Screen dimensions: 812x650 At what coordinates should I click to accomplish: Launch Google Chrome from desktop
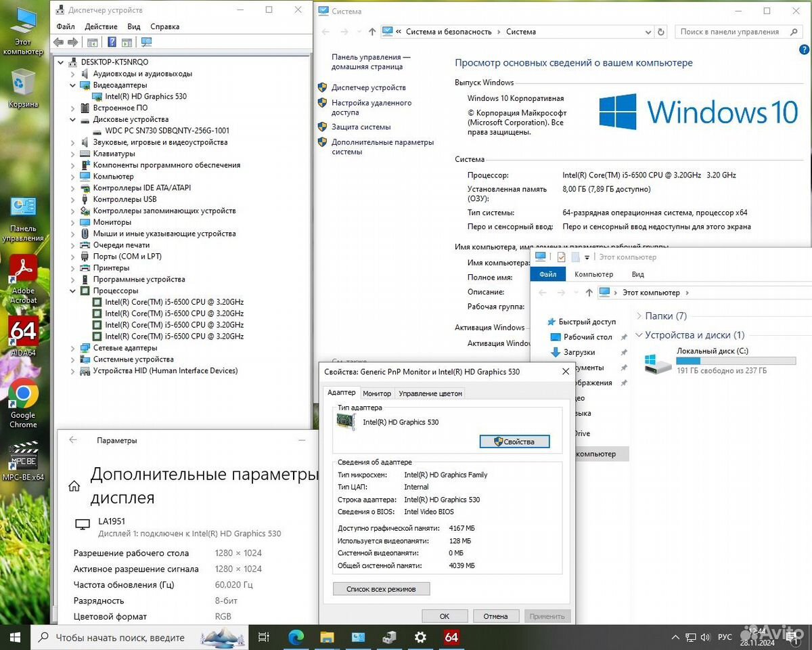coord(23,404)
